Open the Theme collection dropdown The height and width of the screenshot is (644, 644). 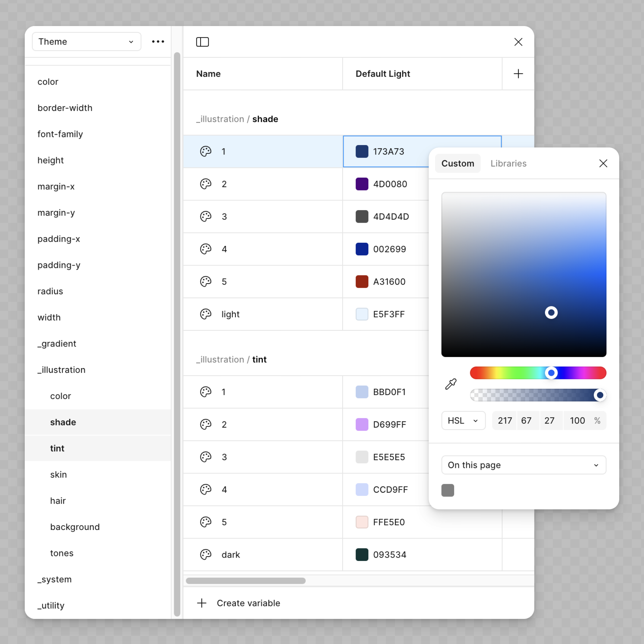(x=86, y=42)
